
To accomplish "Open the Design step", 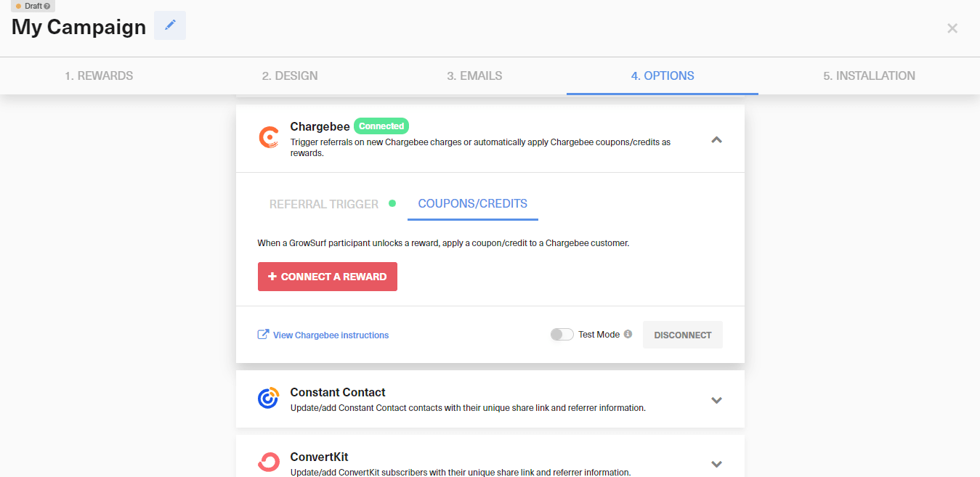I will 289,76.
